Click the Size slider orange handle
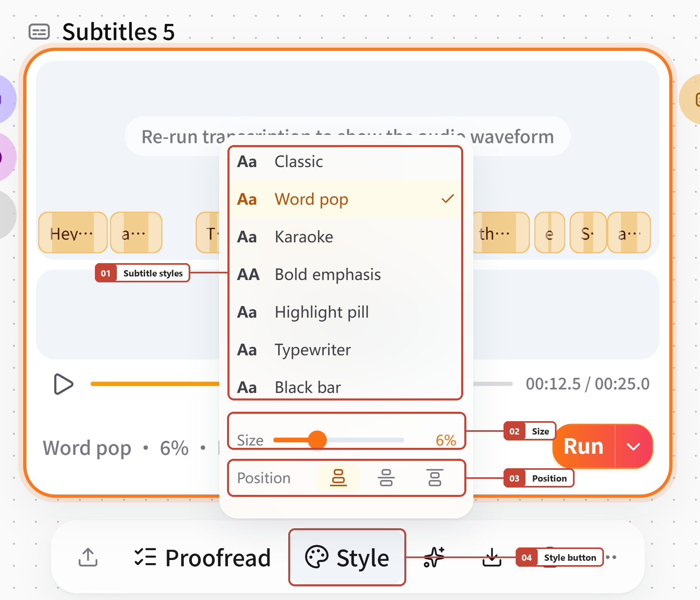This screenshot has width=700, height=600. 317,440
